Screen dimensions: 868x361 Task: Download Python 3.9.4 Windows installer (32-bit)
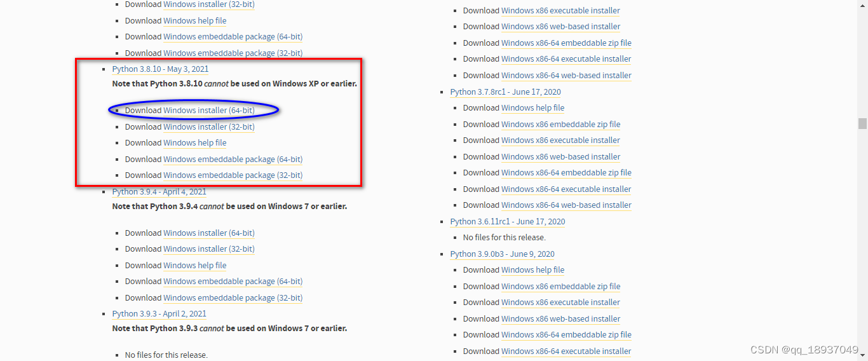point(209,249)
